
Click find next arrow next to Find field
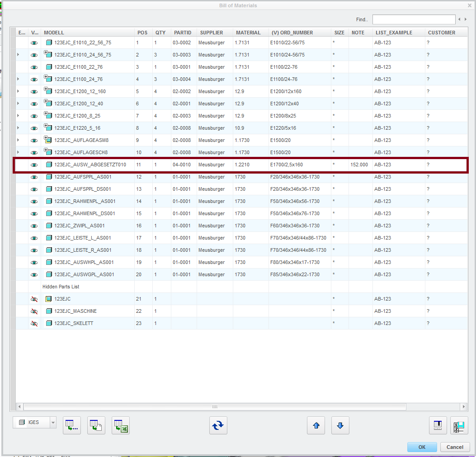pyautogui.click(x=465, y=19)
